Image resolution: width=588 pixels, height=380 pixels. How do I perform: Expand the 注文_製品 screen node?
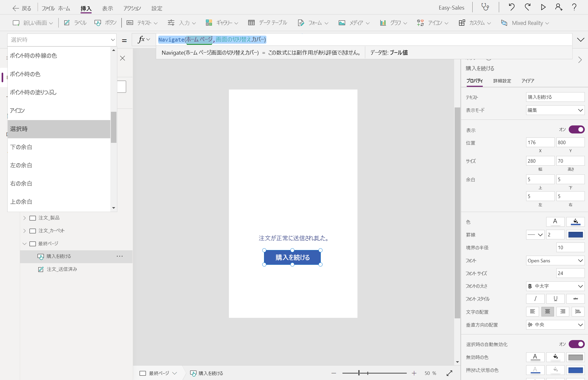[x=25, y=218]
